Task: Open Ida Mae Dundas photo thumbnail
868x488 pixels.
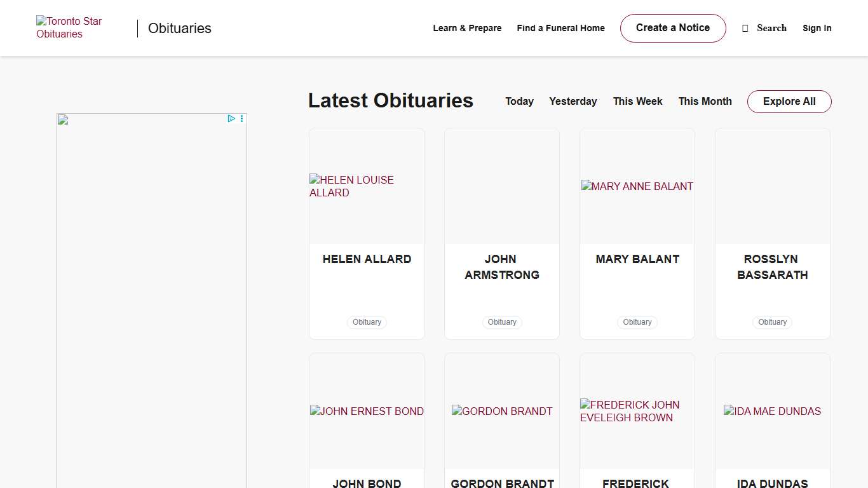Action: tap(772, 411)
